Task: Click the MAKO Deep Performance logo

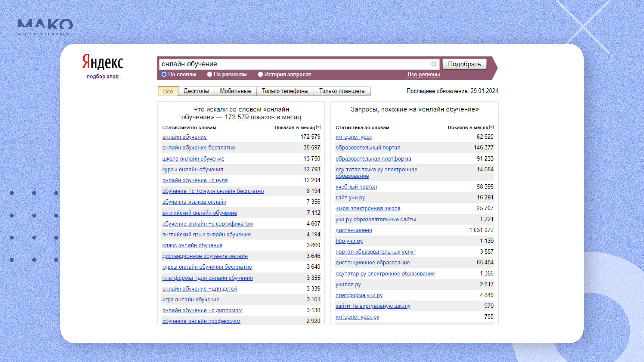Action: (45, 27)
